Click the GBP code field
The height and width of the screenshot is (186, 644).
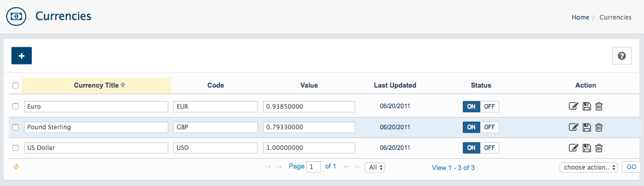[x=216, y=127]
